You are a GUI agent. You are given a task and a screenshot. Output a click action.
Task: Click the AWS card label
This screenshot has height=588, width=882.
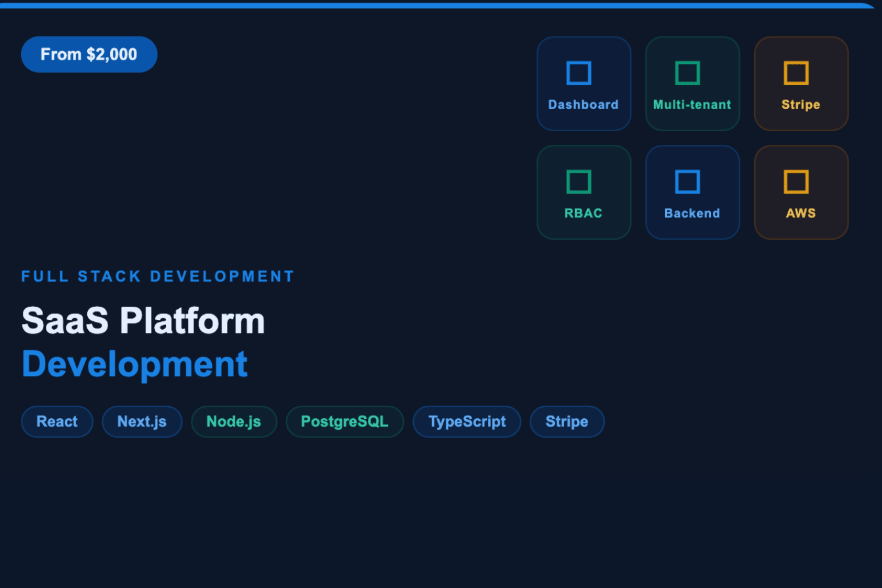(801, 213)
